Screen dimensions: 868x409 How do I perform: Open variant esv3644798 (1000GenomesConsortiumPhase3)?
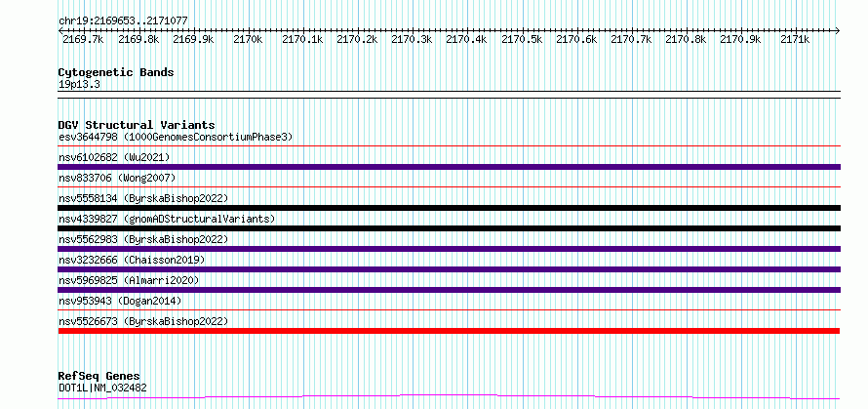click(176, 137)
